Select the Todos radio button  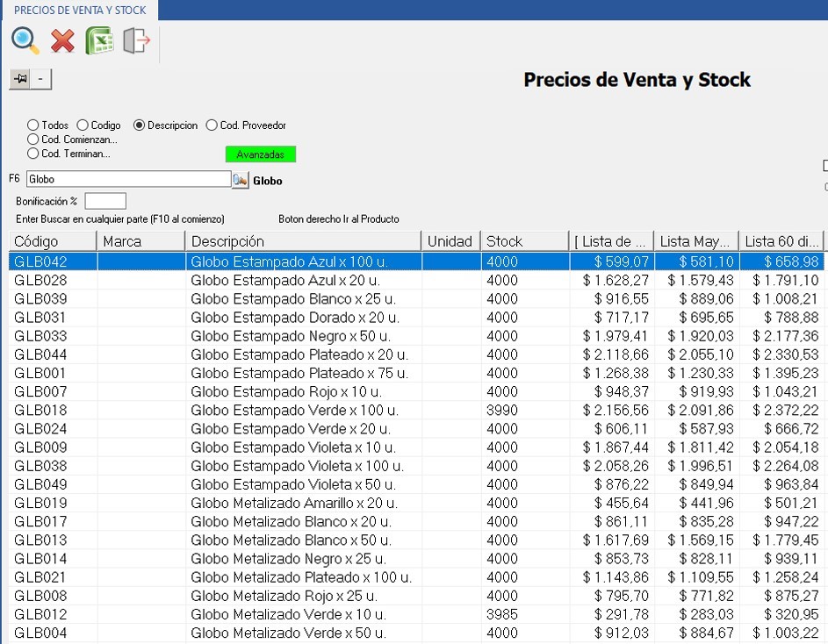coord(33,125)
